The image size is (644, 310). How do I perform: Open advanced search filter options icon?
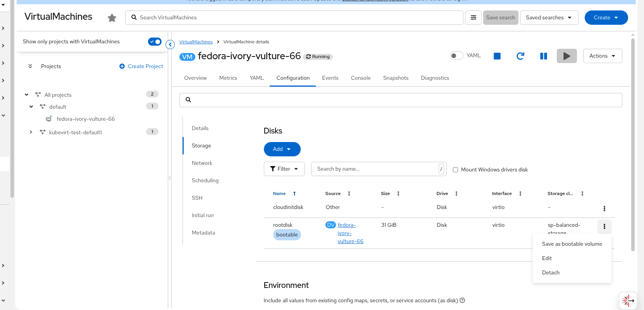pos(474,17)
